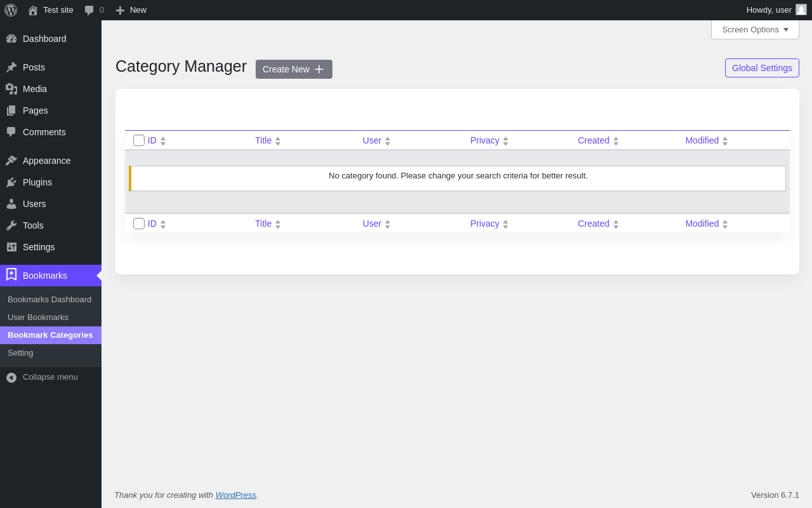Open the New content menu in admin bar
Image resolution: width=812 pixels, height=508 pixels.
tap(131, 10)
